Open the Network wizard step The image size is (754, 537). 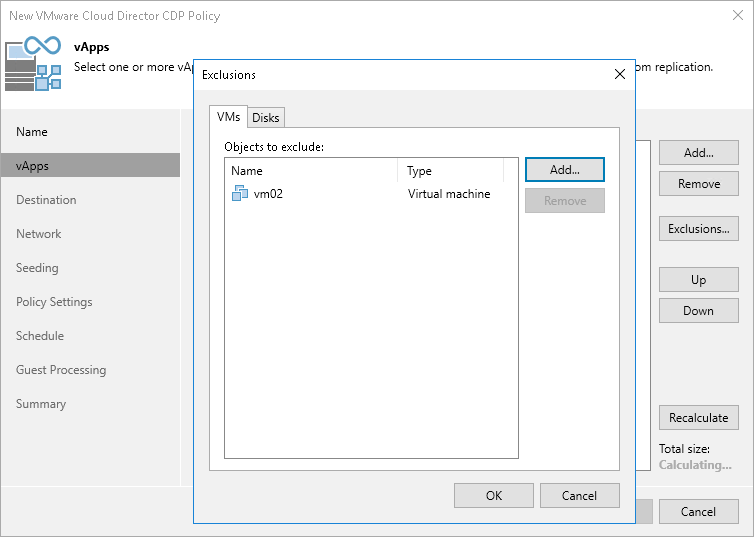pos(38,234)
